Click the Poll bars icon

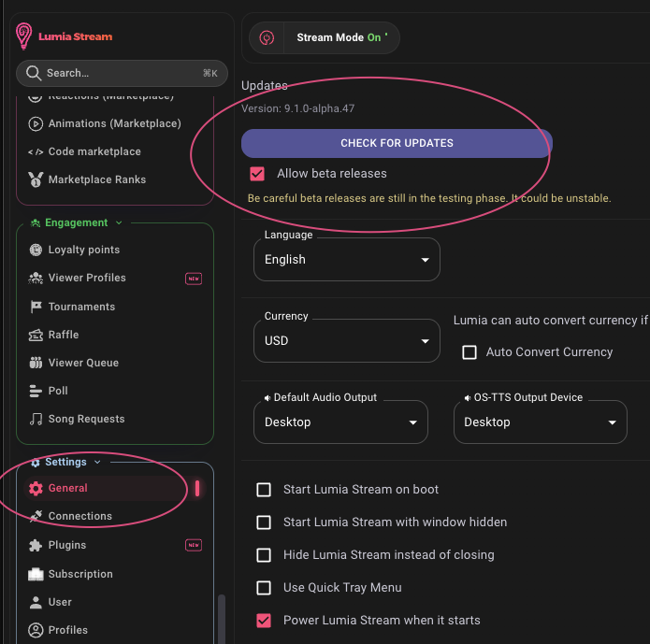(x=36, y=391)
